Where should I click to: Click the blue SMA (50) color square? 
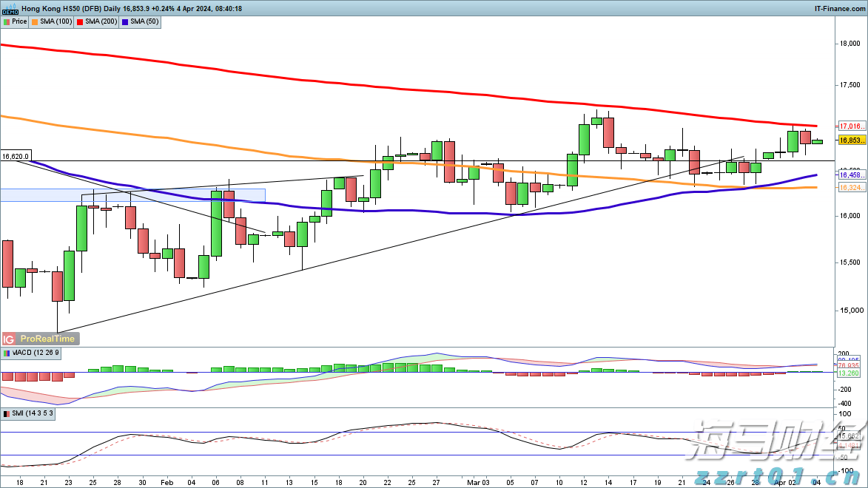tap(125, 21)
